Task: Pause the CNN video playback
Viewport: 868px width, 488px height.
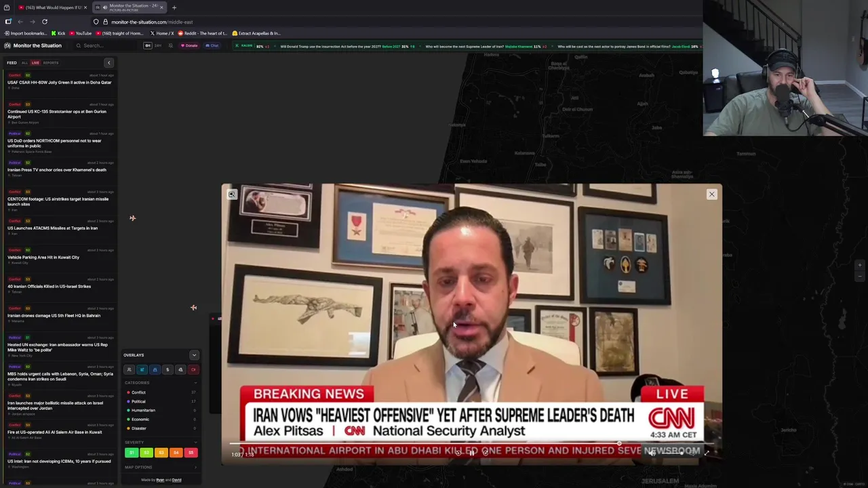Action: [x=472, y=453]
